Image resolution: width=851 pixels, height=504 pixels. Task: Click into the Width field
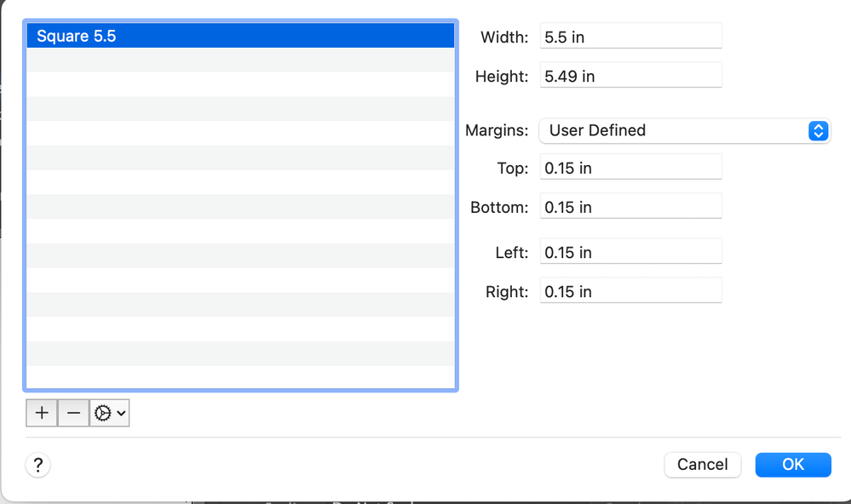pyautogui.click(x=630, y=37)
